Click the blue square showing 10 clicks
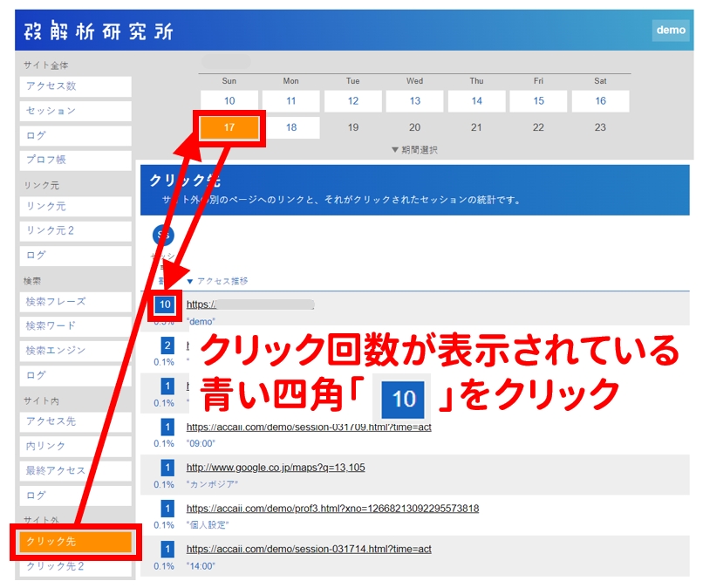 click(x=165, y=304)
